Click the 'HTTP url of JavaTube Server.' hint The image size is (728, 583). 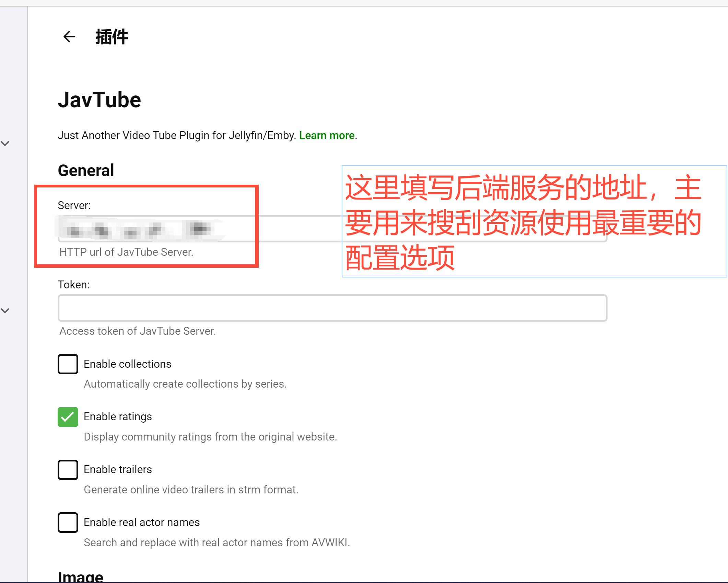(126, 252)
